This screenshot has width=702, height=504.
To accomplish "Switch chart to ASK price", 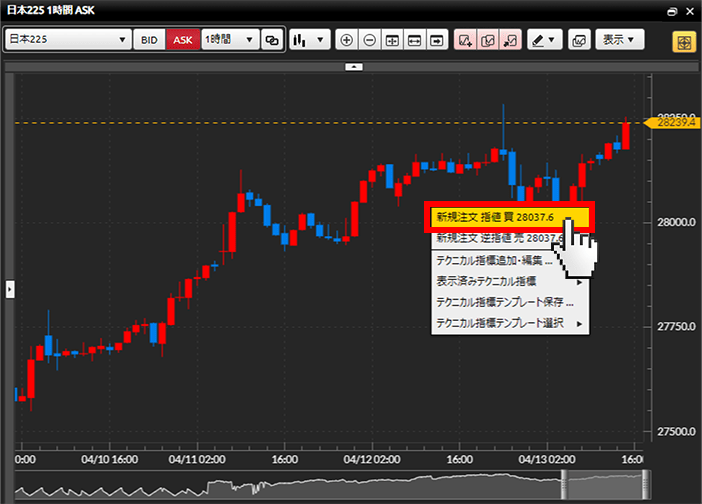I will point(183,39).
